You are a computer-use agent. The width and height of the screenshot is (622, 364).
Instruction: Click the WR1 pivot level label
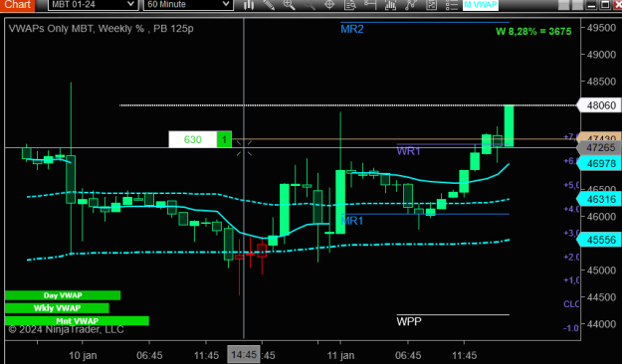point(408,151)
